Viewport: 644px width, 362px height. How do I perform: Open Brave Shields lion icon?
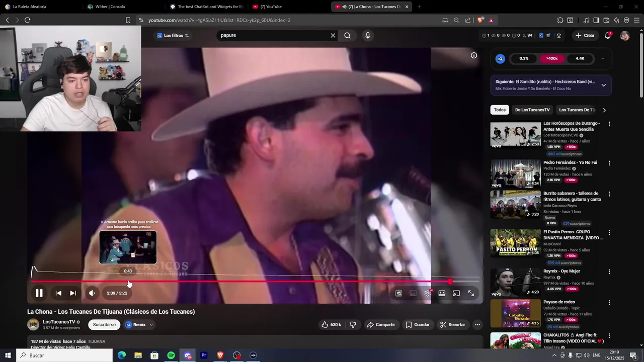pos(480,20)
